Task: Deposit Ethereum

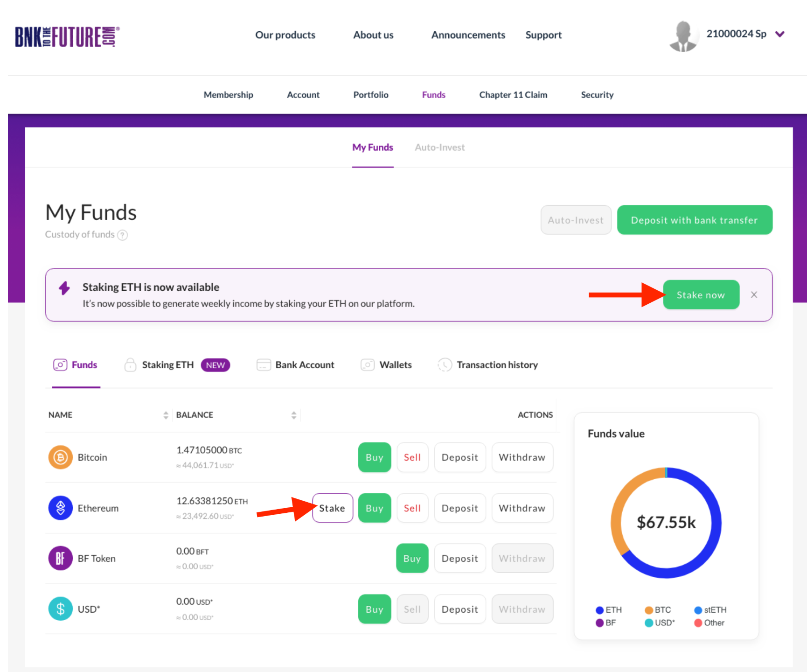Action: (460, 508)
